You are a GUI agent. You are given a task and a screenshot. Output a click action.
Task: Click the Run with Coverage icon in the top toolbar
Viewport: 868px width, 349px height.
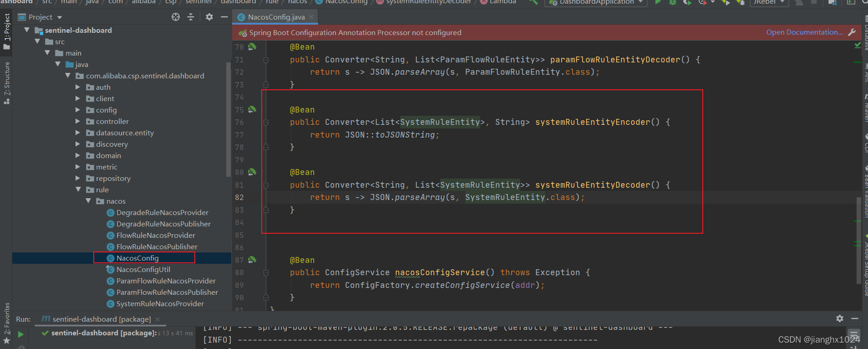(687, 2)
